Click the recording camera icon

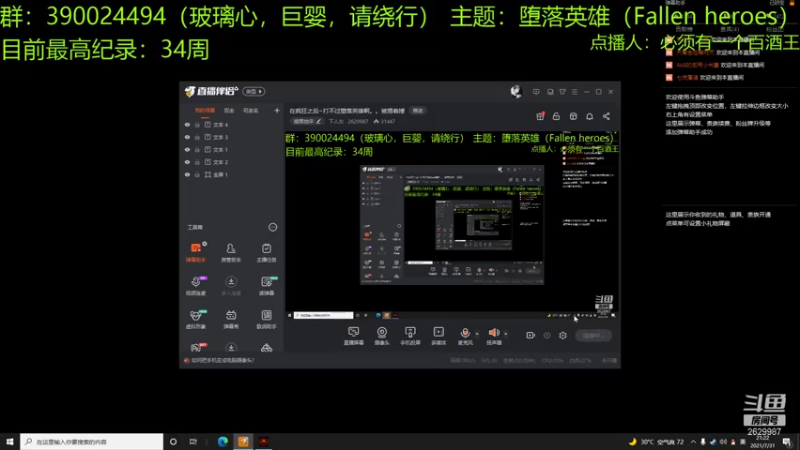click(531, 335)
